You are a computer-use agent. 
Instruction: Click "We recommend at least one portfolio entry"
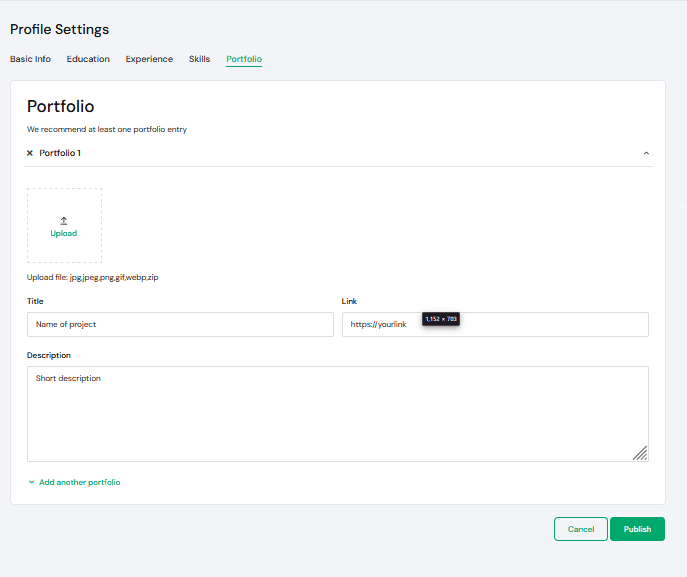pyautogui.click(x=107, y=129)
